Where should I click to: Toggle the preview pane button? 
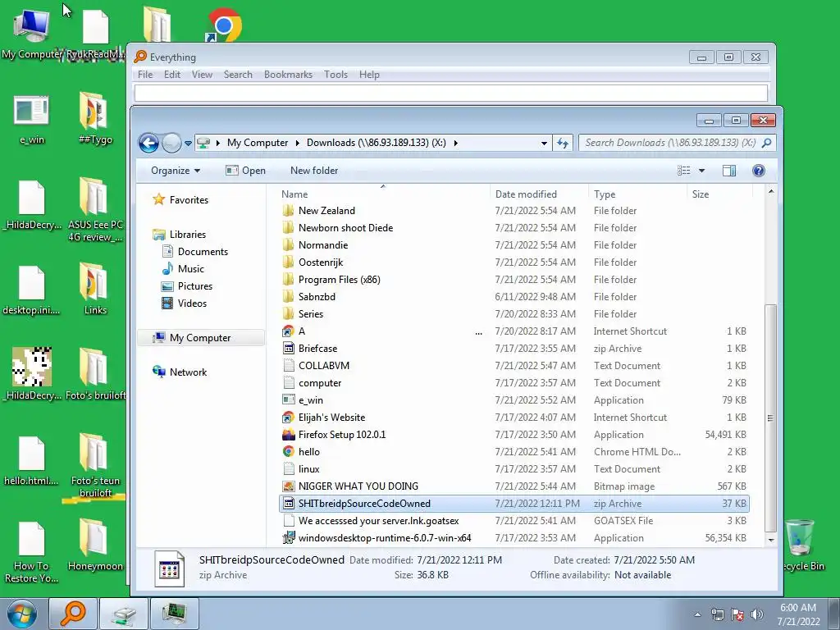click(x=729, y=171)
